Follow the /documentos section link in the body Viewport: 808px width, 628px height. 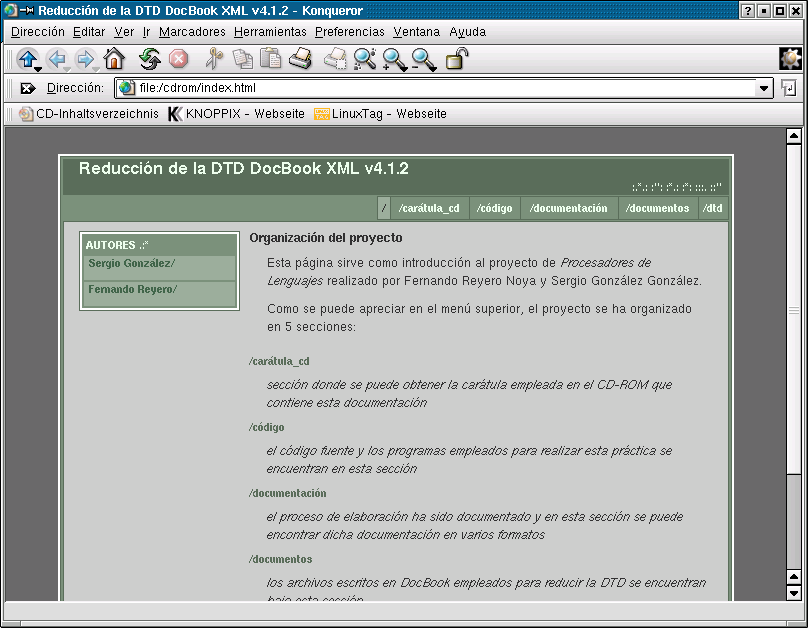(281, 559)
